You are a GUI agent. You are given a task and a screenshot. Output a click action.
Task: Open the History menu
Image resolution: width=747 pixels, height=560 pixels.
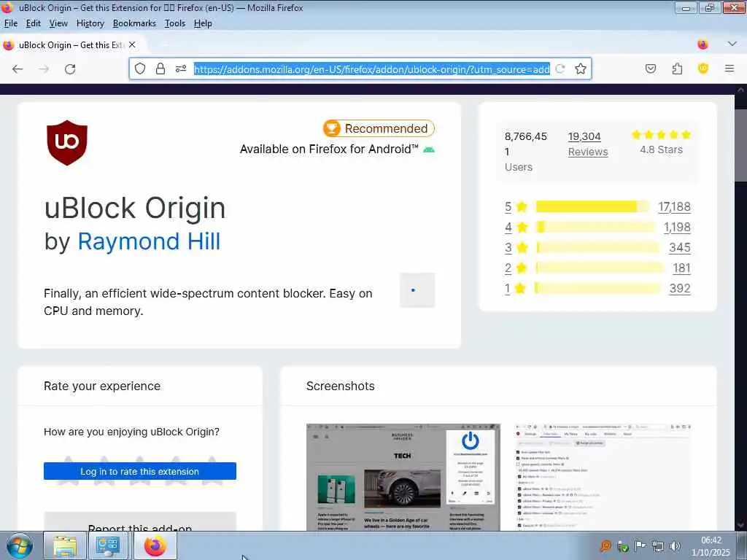90,23
